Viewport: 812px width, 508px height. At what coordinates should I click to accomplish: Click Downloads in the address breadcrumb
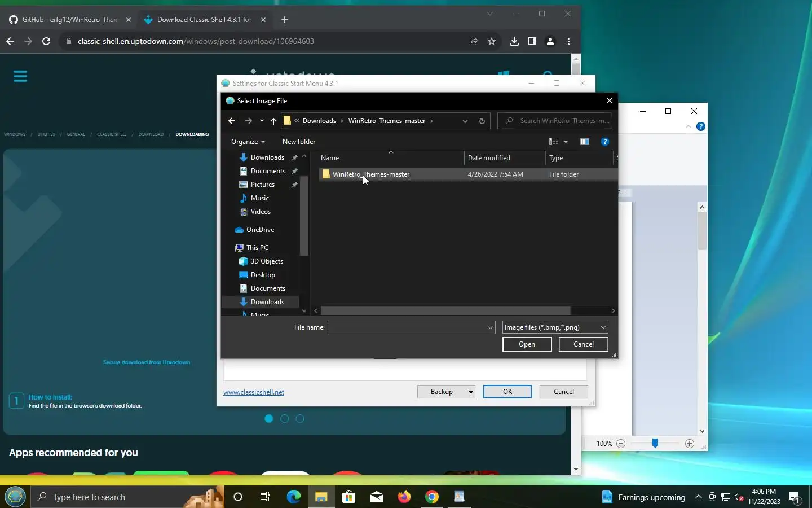coord(319,121)
